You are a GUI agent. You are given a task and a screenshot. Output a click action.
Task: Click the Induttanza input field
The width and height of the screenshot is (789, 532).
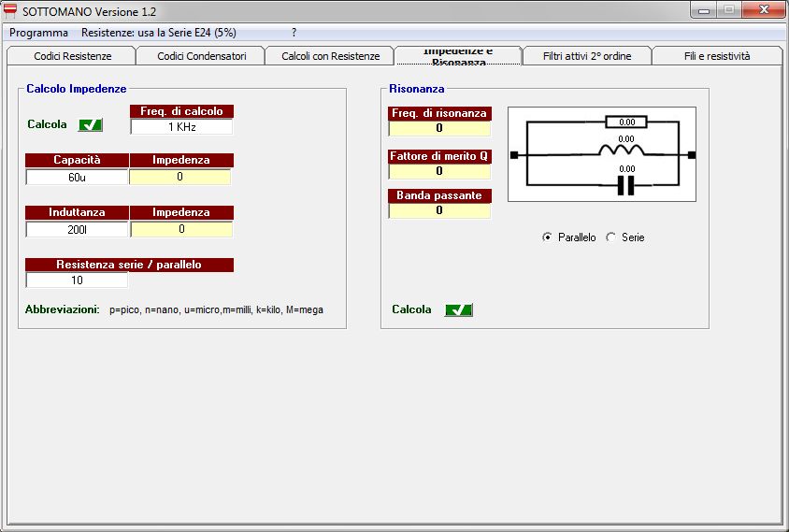click(x=77, y=229)
